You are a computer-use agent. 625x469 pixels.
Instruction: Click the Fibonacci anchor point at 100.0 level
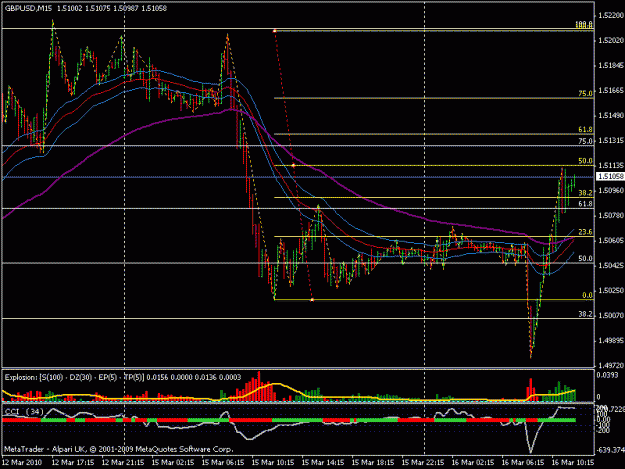pyautogui.click(x=275, y=31)
